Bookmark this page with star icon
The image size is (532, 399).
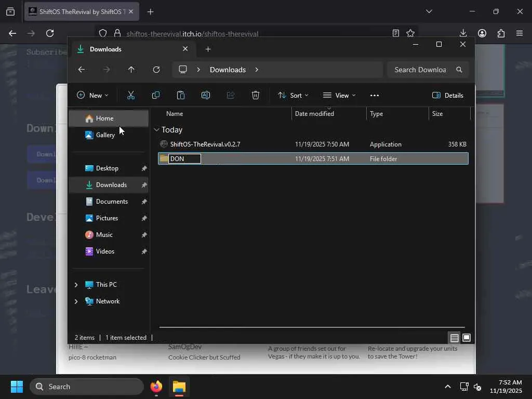[x=410, y=33]
